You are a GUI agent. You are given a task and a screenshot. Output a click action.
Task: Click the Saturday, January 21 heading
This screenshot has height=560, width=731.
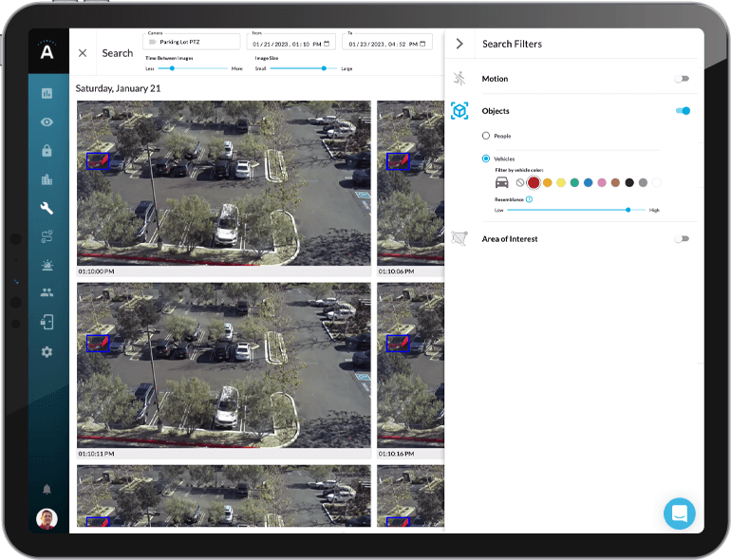click(x=118, y=88)
